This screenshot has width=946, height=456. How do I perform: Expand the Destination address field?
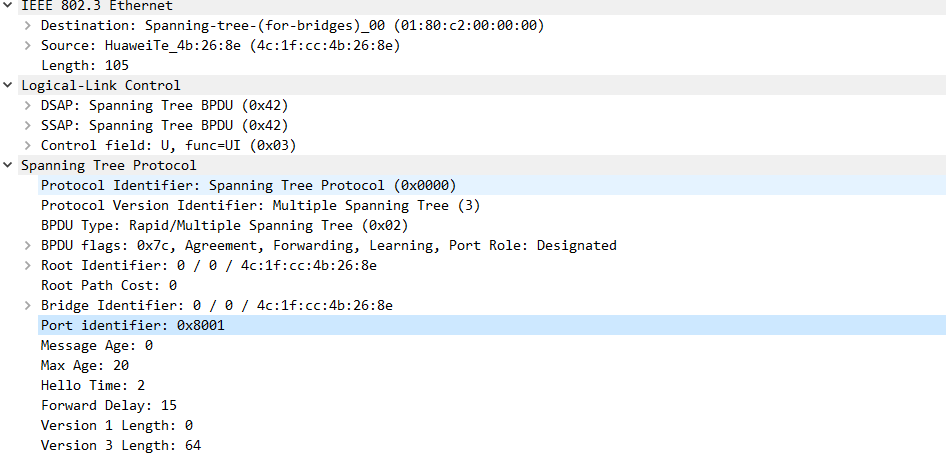[x=28, y=25]
